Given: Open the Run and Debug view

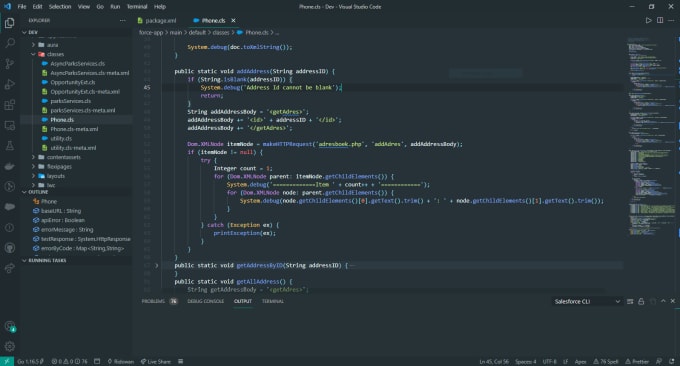Looking at the screenshot, I should tap(10, 84).
